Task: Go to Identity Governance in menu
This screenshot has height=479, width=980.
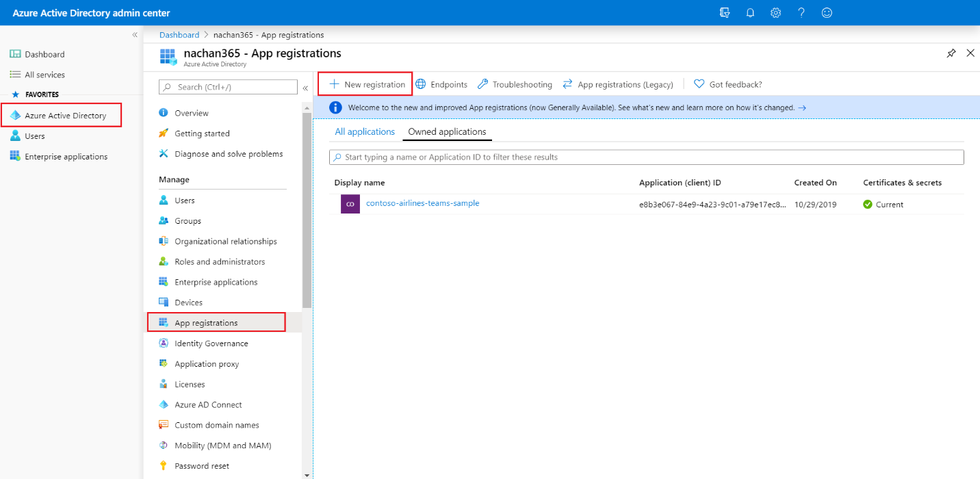Action: [x=211, y=344]
